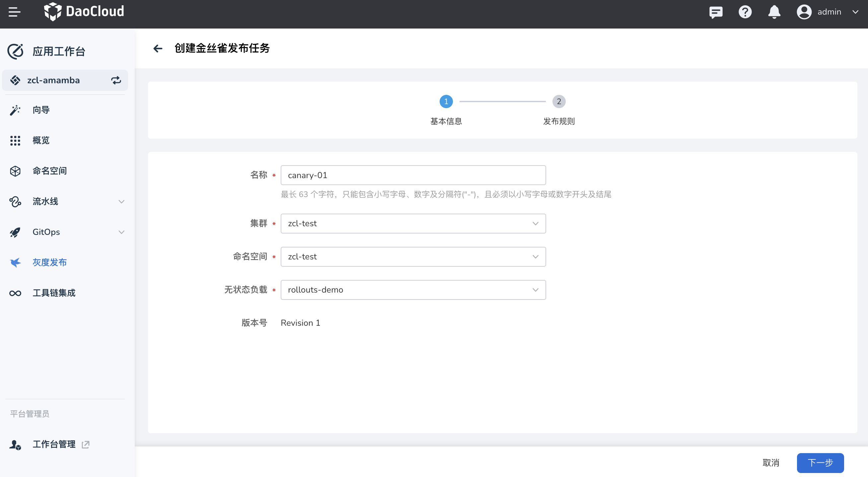Click the admin username text

pyautogui.click(x=829, y=12)
